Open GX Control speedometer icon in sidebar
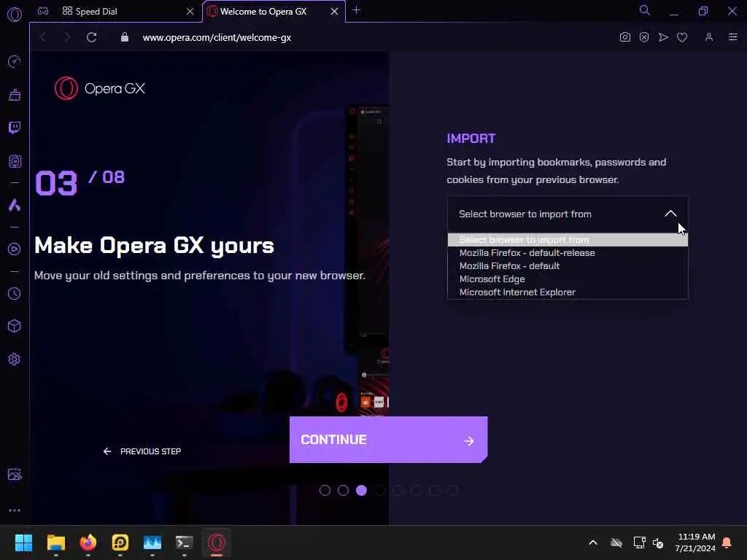 [15, 61]
